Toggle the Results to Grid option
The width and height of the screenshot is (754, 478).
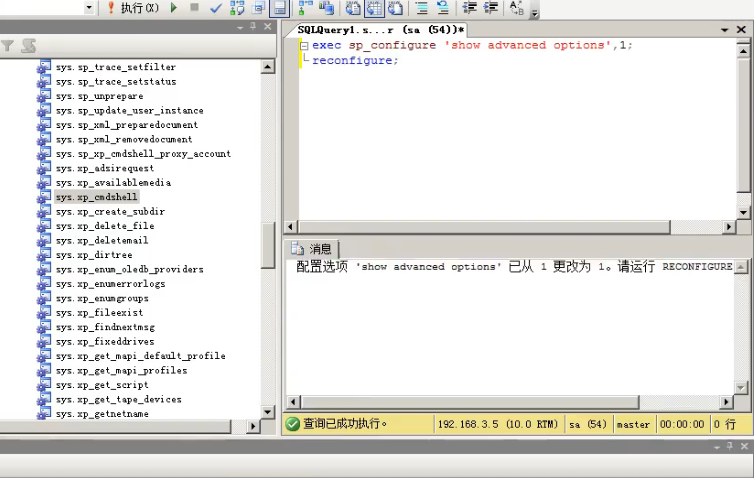374,8
